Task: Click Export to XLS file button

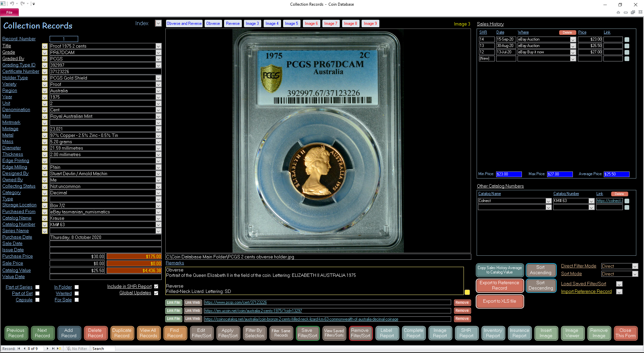Action: (499, 301)
